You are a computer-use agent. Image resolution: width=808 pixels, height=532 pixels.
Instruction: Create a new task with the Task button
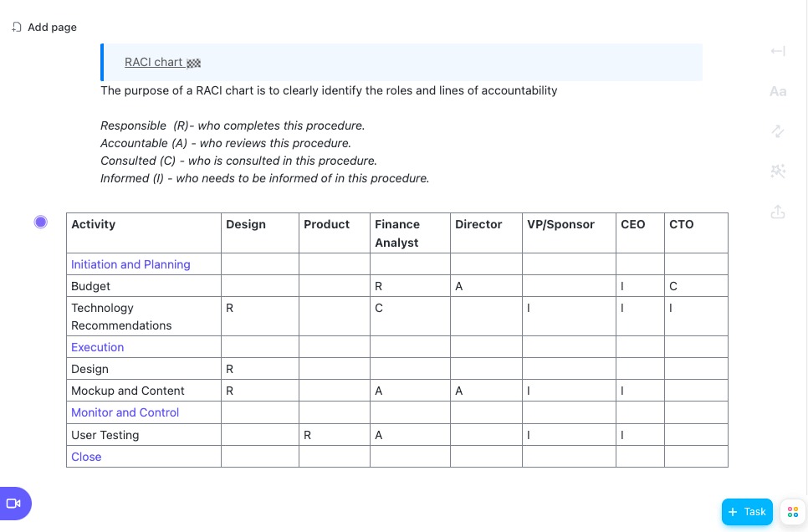click(747, 512)
